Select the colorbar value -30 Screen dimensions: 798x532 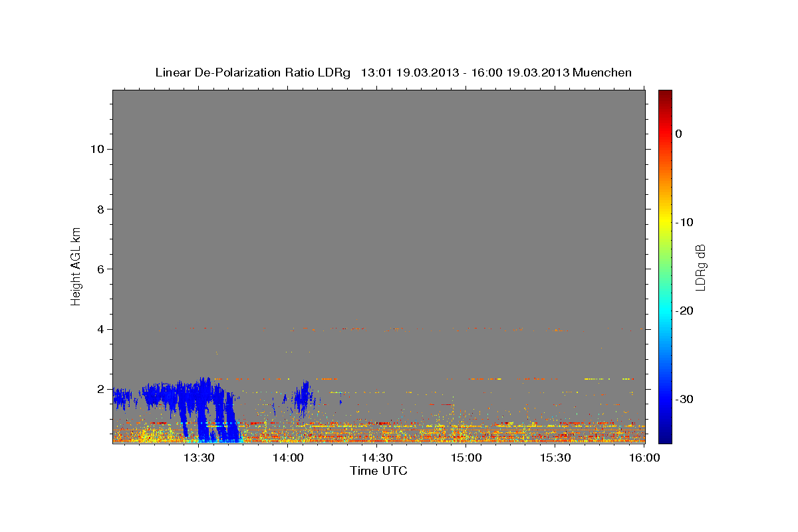684,399
